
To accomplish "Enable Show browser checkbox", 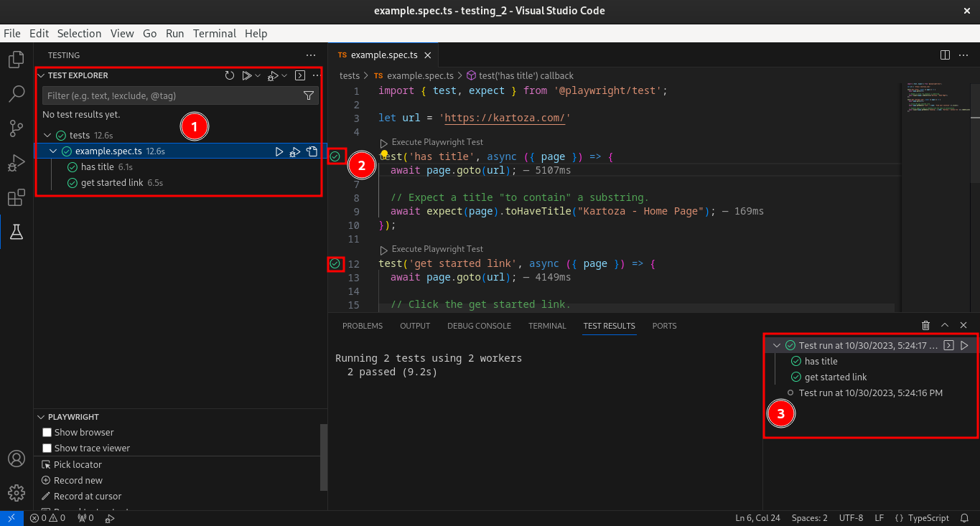I will pos(47,433).
